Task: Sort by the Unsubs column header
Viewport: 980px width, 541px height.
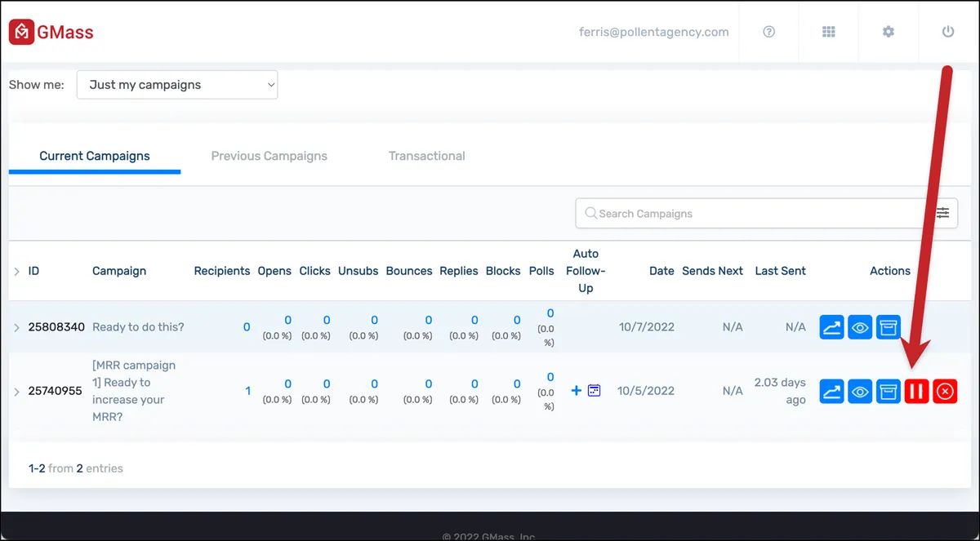Action: (359, 271)
